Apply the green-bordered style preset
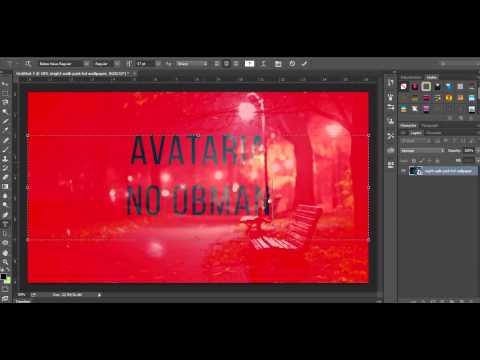The width and height of the screenshot is (480, 360). click(x=426, y=87)
